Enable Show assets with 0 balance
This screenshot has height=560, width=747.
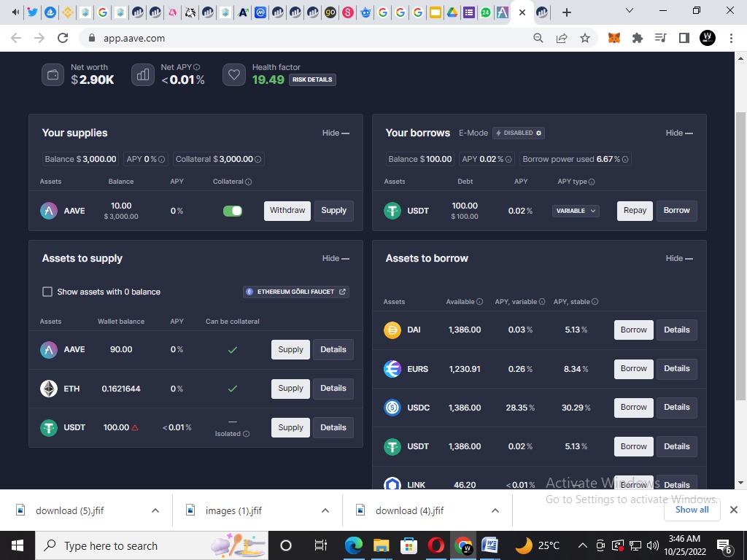click(47, 291)
